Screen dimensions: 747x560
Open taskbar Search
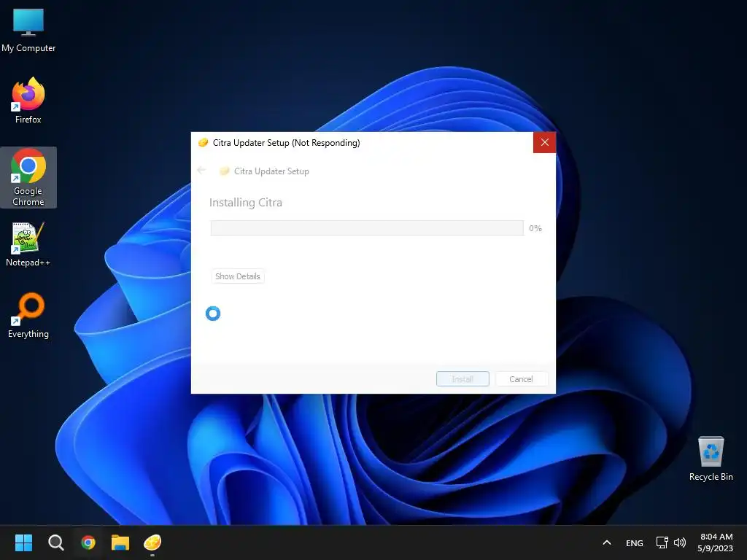[x=55, y=542]
